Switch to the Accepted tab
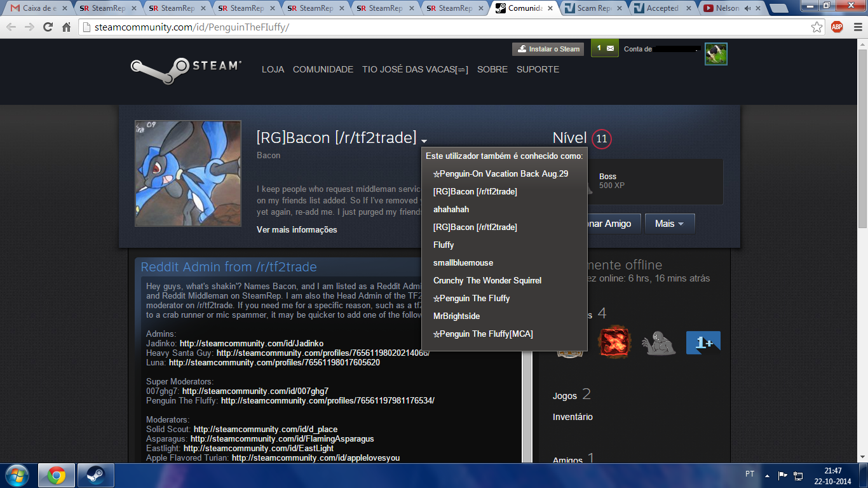This screenshot has width=868, height=488. point(662,8)
